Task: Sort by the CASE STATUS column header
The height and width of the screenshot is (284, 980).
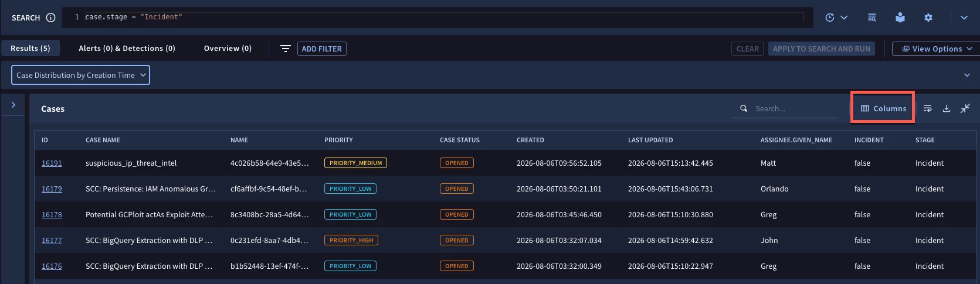Action: (x=460, y=140)
